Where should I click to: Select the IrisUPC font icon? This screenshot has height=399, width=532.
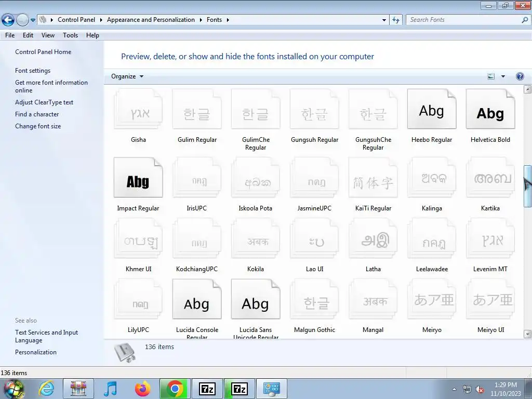(197, 178)
